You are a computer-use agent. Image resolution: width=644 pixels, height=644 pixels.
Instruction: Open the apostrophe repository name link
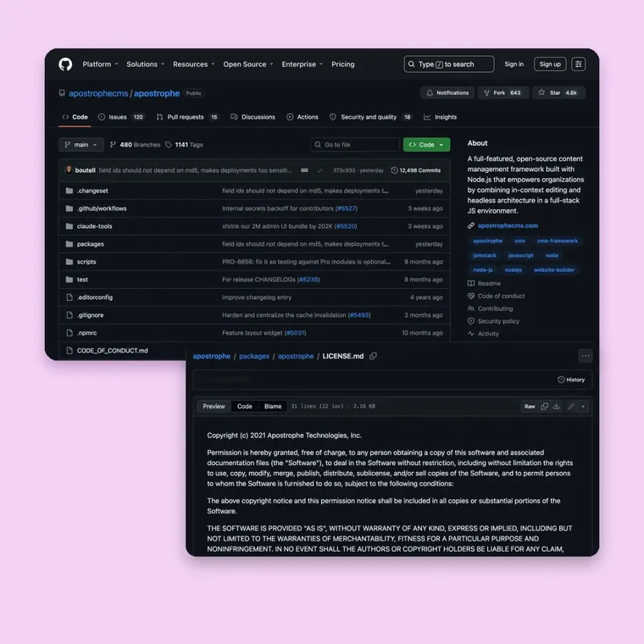[157, 93]
